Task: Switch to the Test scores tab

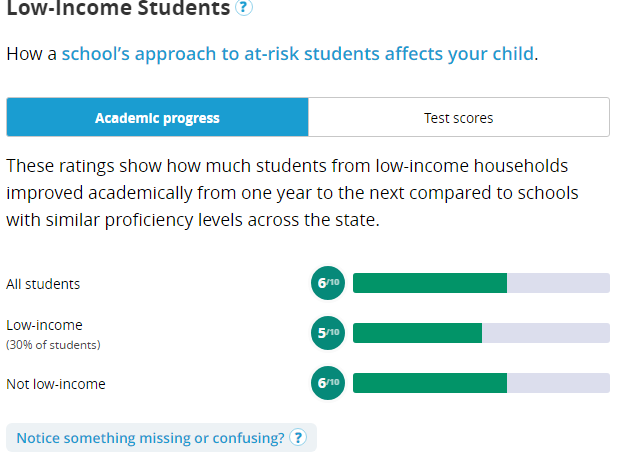Action: coord(459,117)
